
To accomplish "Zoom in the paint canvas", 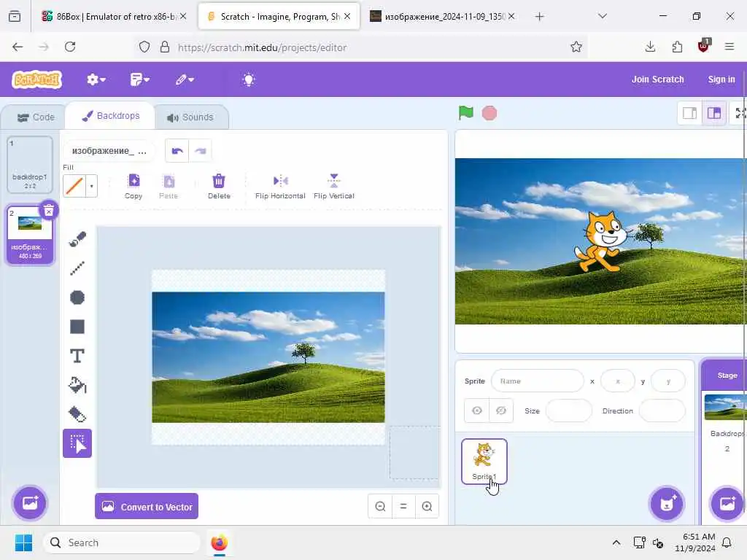I will [x=427, y=506].
